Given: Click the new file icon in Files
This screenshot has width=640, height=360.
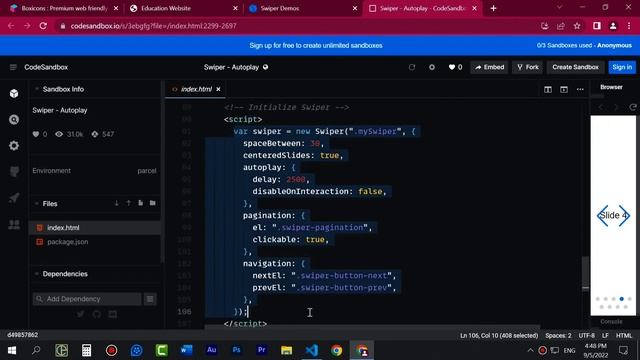Looking at the screenshot, I should tap(140, 203).
